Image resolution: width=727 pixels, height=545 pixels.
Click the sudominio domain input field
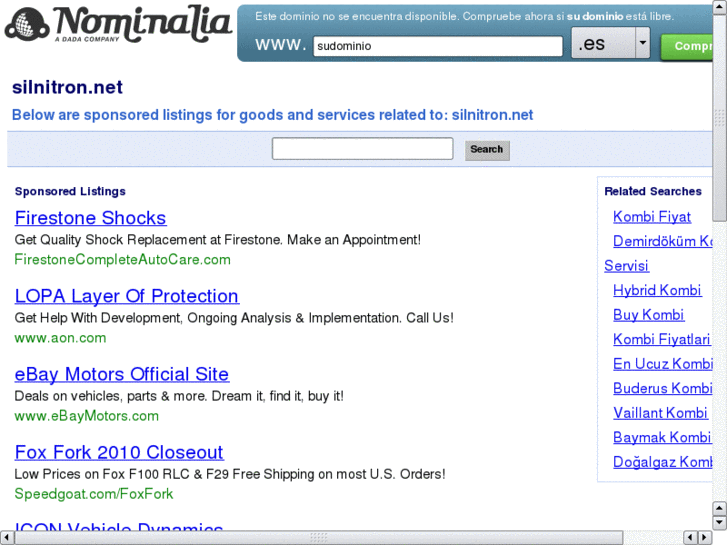click(438, 46)
